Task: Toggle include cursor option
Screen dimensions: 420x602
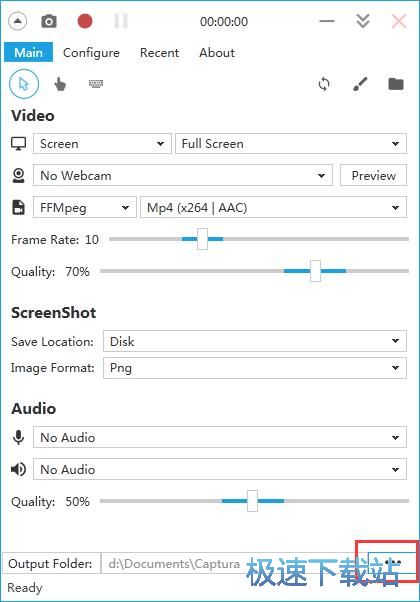Action: (24, 84)
